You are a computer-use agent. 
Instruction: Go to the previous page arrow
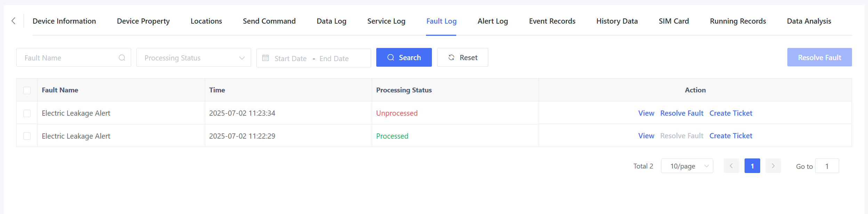(x=731, y=166)
